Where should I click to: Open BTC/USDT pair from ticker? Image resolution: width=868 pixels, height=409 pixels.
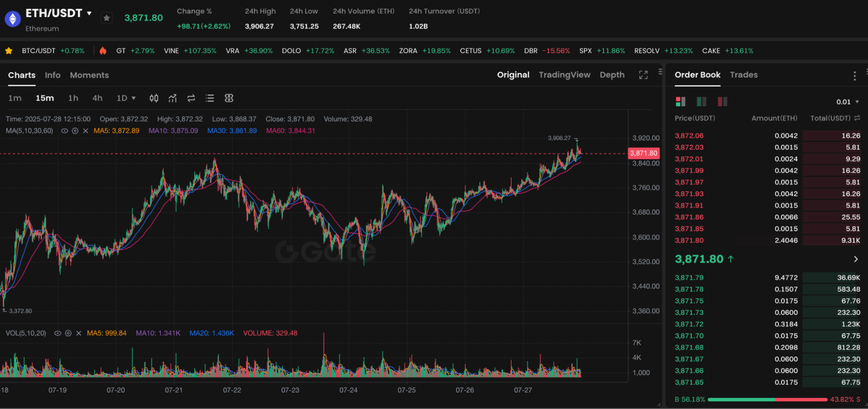(53, 51)
